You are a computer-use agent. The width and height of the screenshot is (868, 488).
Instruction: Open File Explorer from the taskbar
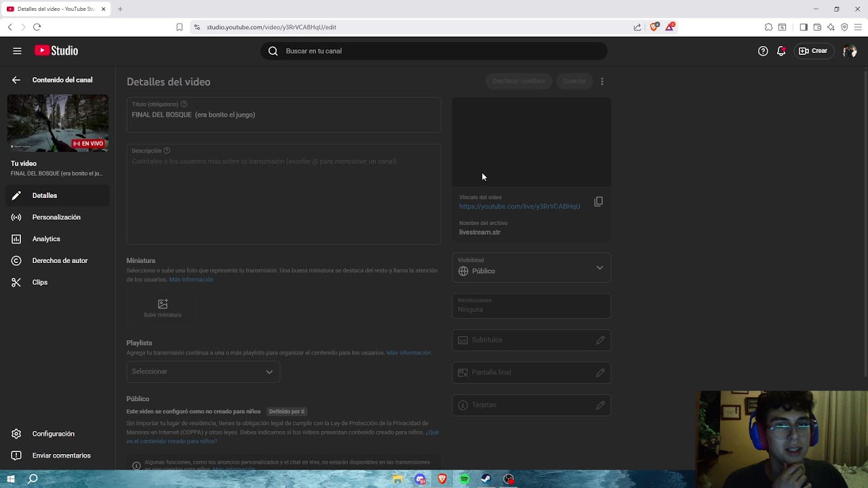coord(397,479)
